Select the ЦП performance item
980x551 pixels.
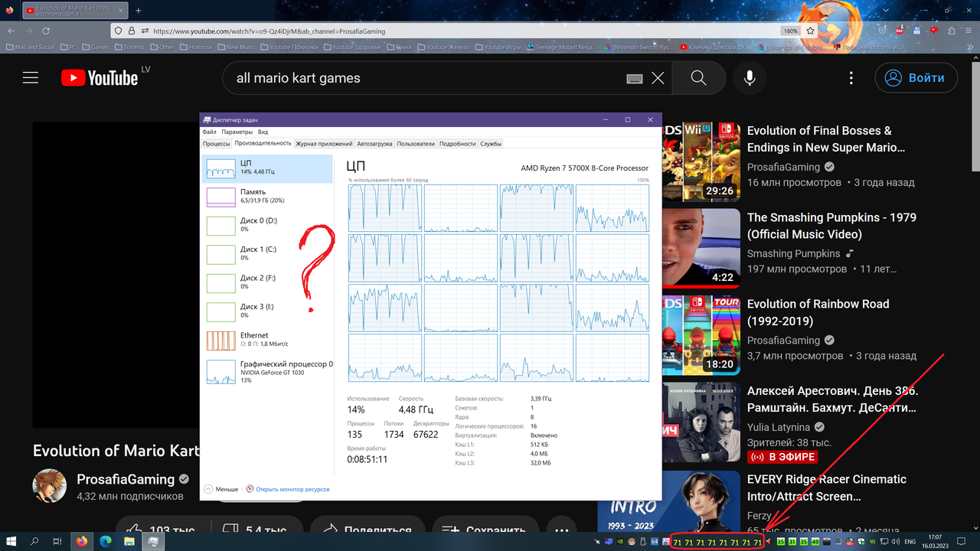pyautogui.click(x=267, y=168)
